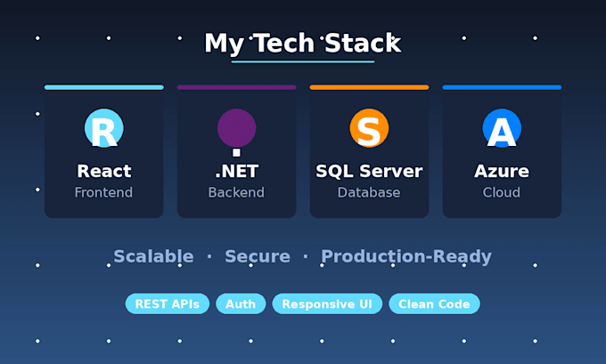Click the Database subtitle label
The image size is (606, 364).
coord(369,192)
